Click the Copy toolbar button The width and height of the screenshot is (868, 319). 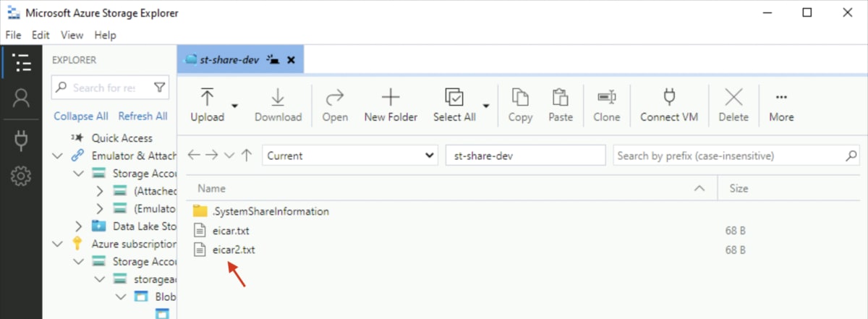tap(520, 105)
